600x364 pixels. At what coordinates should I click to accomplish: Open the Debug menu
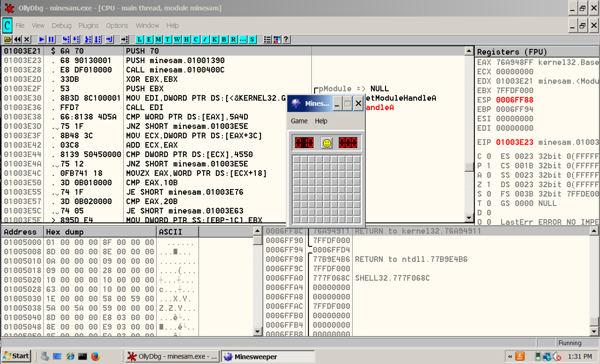tap(61, 25)
